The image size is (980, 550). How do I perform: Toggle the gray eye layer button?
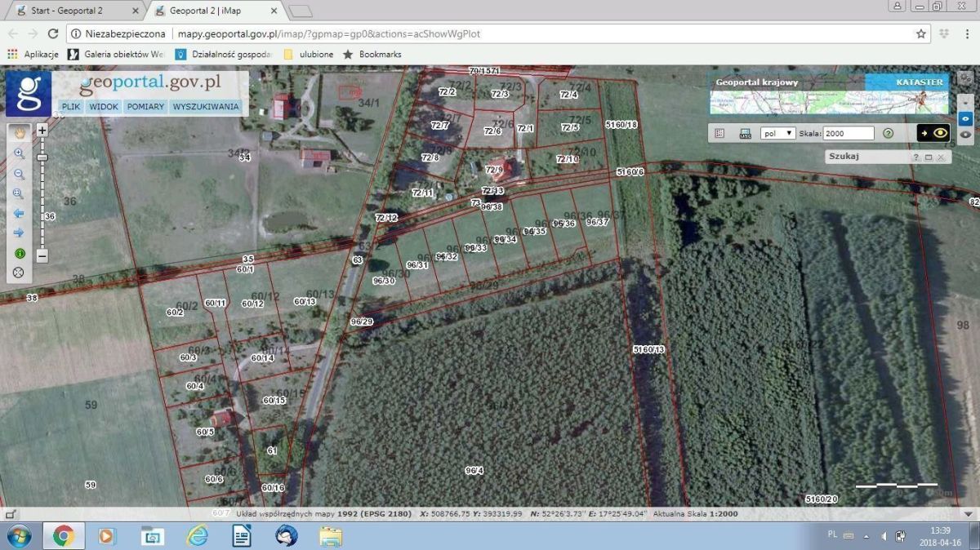(965, 134)
